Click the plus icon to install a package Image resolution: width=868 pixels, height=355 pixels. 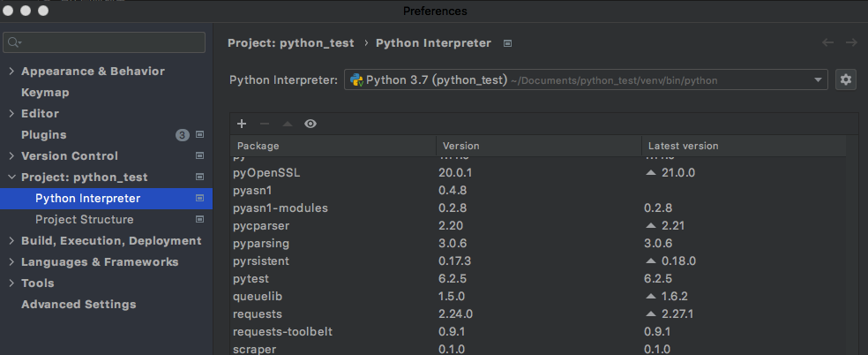[x=242, y=125]
